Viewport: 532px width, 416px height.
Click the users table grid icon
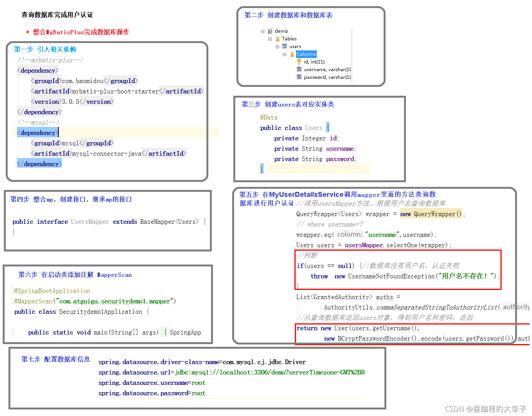tap(284, 47)
